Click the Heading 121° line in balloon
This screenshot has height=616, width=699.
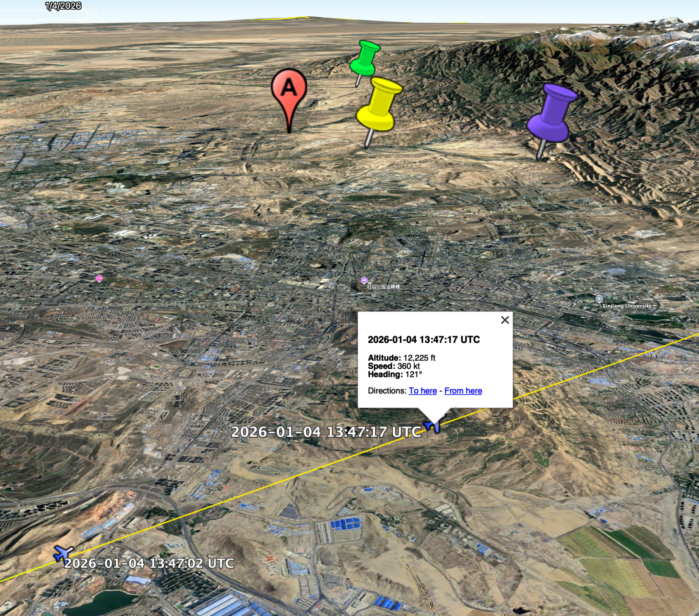tap(395, 374)
